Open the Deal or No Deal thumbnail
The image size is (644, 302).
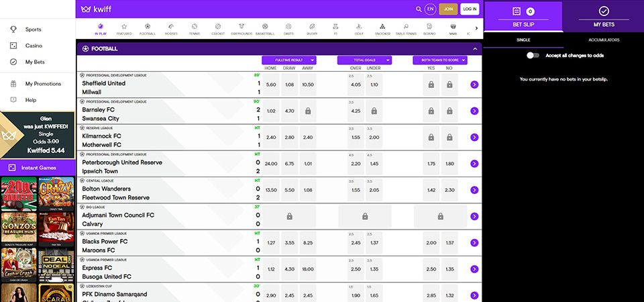(x=56, y=265)
